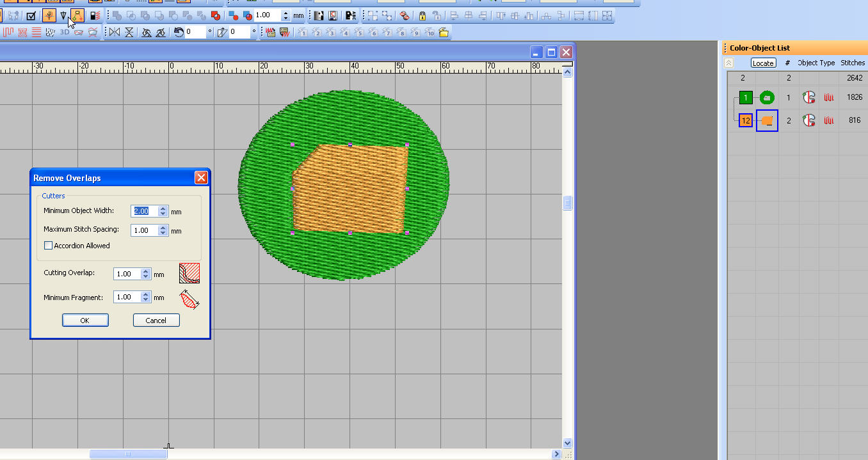Enable the Accordion Allowed checkbox
The width and height of the screenshot is (868, 460).
[x=48, y=246]
